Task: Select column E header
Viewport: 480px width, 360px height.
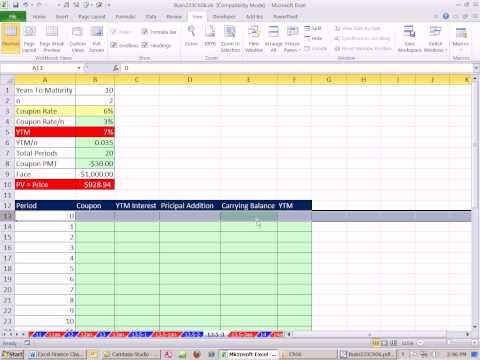Action: pyautogui.click(x=249, y=79)
